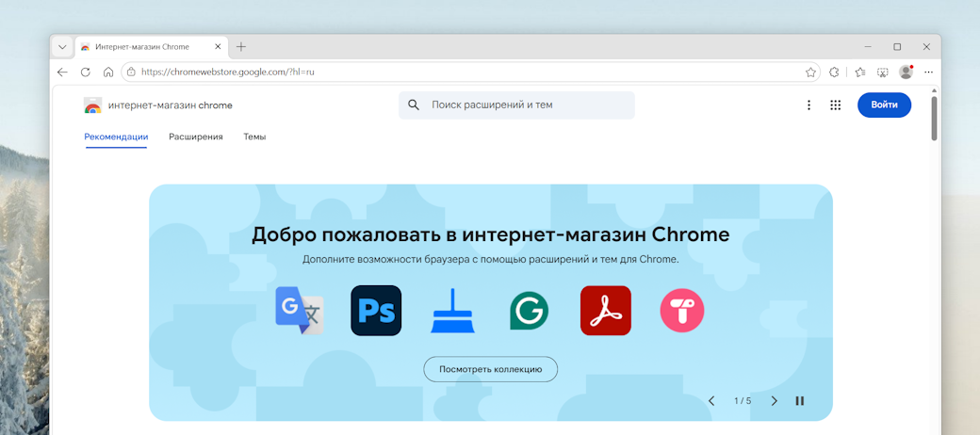Pause the carousel autoplay

point(799,401)
